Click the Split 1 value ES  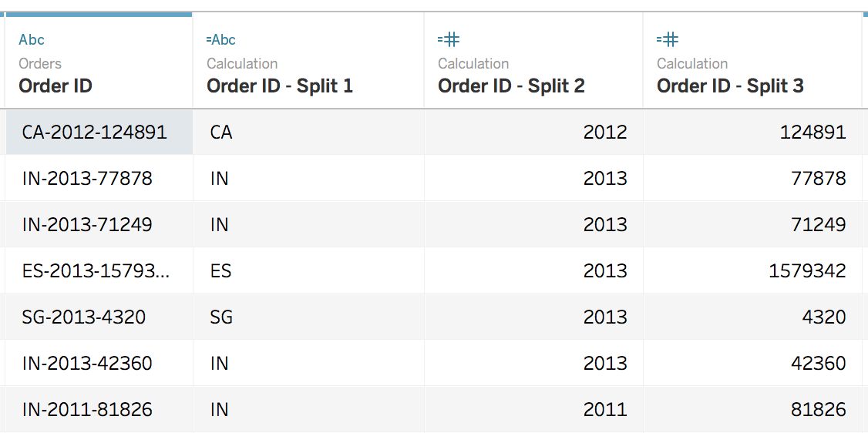220,271
